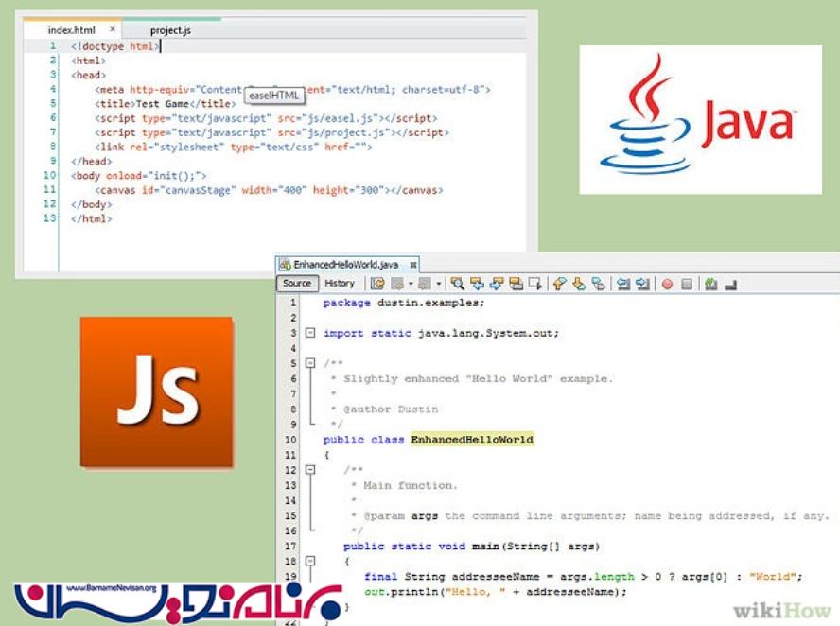840x626 pixels.
Task: Collapse the main method fold at line 18
Action: (x=310, y=561)
